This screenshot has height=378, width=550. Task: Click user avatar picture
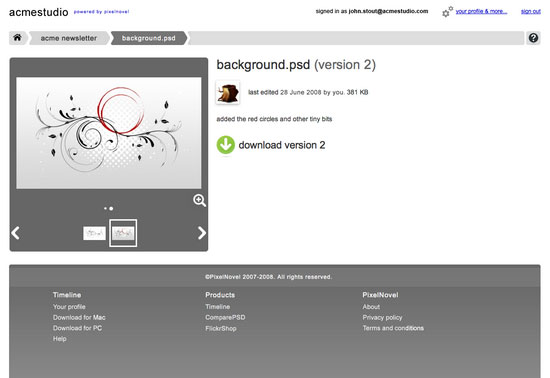tap(228, 93)
